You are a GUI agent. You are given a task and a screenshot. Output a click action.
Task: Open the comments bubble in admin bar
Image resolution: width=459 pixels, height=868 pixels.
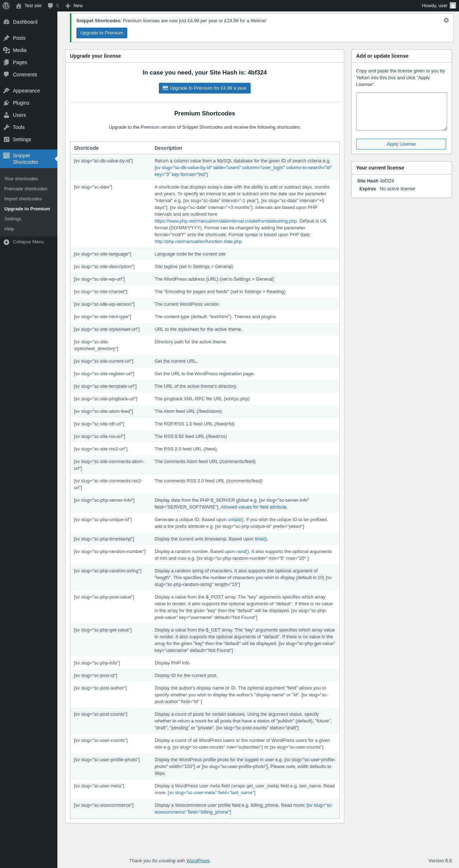[x=51, y=6]
